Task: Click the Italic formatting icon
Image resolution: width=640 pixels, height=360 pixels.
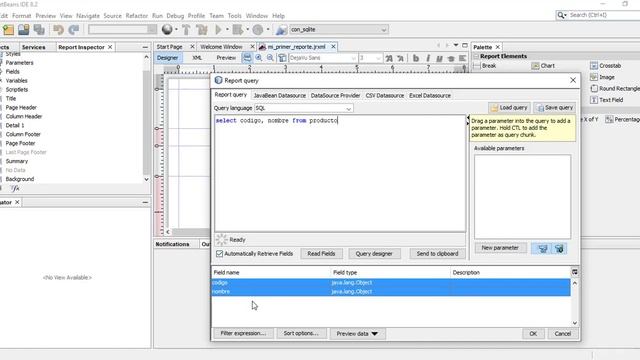Action: pyautogui.click(x=428, y=58)
